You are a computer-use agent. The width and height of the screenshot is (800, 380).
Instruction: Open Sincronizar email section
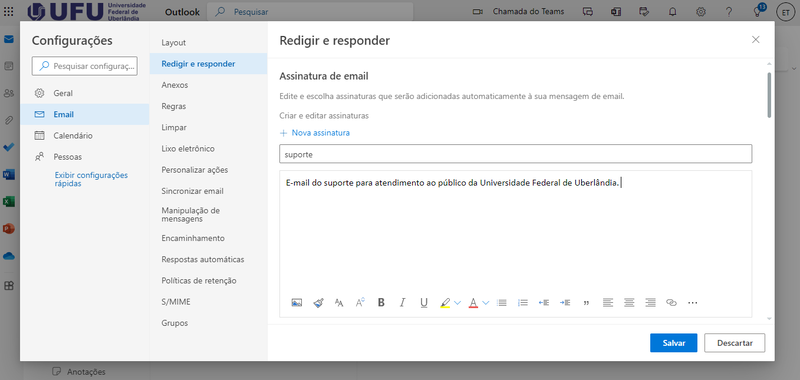tap(208, 191)
